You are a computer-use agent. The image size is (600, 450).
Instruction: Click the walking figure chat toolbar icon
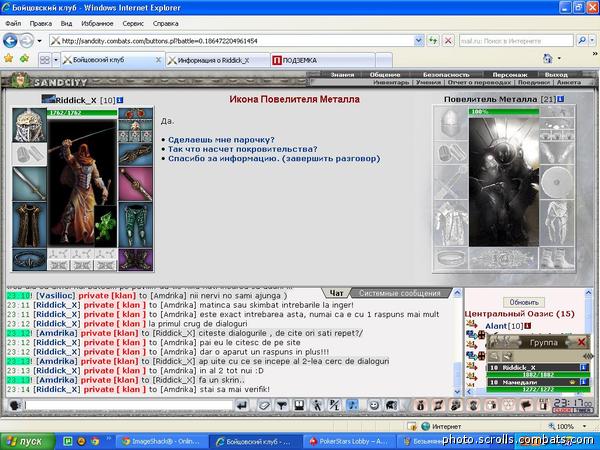tap(317, 405)
